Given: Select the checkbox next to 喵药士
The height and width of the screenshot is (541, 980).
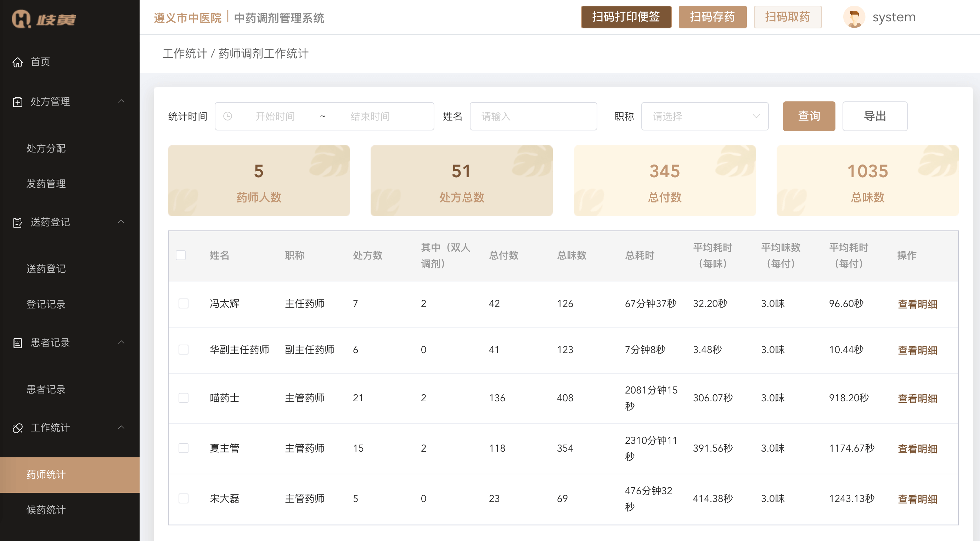Looking at the screenshot, I should tap(184, 398).
